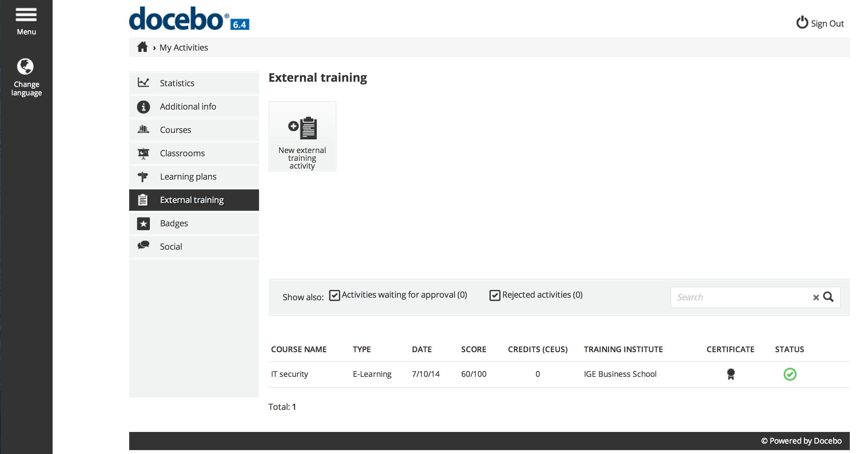Screen dimensions: 868x454
Task: Click the IT security course name
Action: click(x=290, y=374)
